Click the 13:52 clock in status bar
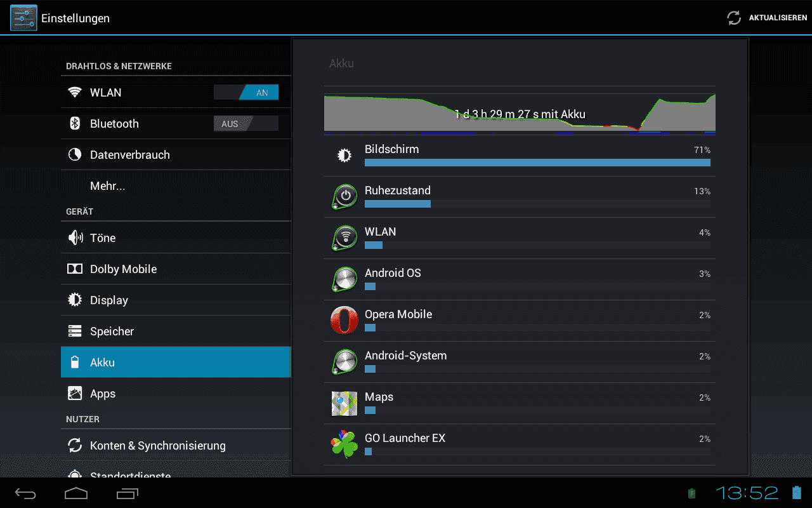Image resolution: width=812 pixels, height=508 pixels. pos(747,493)
